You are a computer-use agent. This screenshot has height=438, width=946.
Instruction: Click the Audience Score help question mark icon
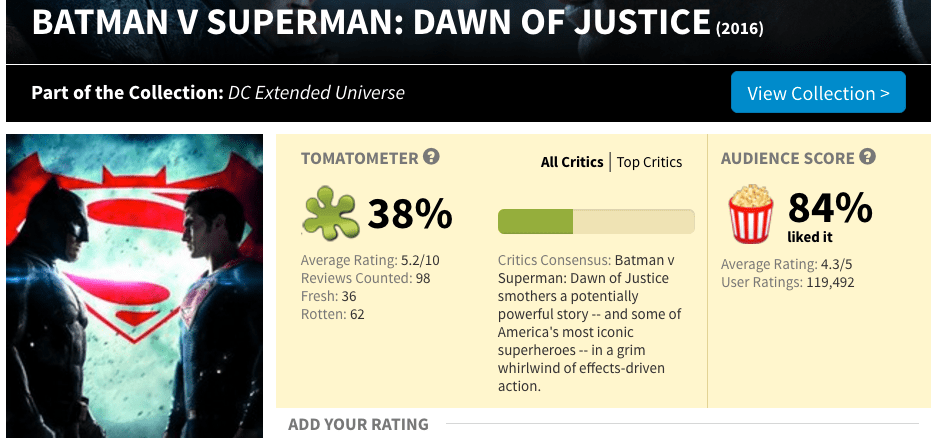point(868,157)
